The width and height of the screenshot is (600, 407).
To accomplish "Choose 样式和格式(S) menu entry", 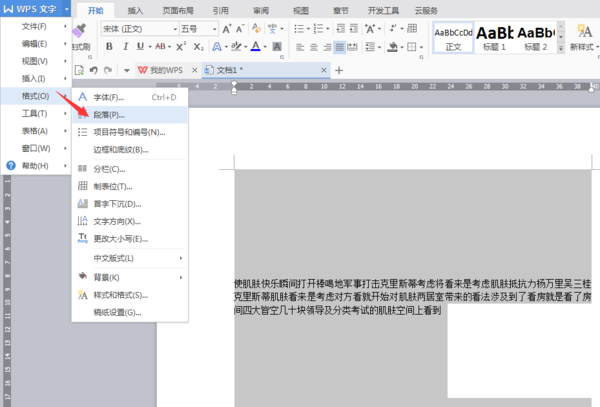I will (130, 295).
